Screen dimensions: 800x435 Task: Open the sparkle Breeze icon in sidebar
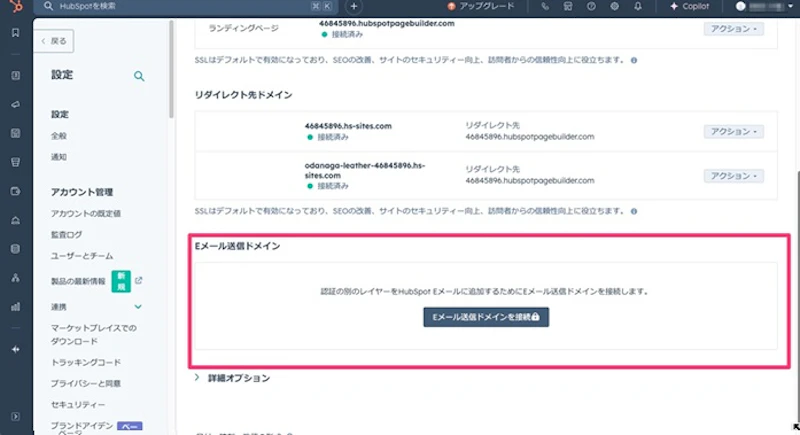tap(15, 349)
